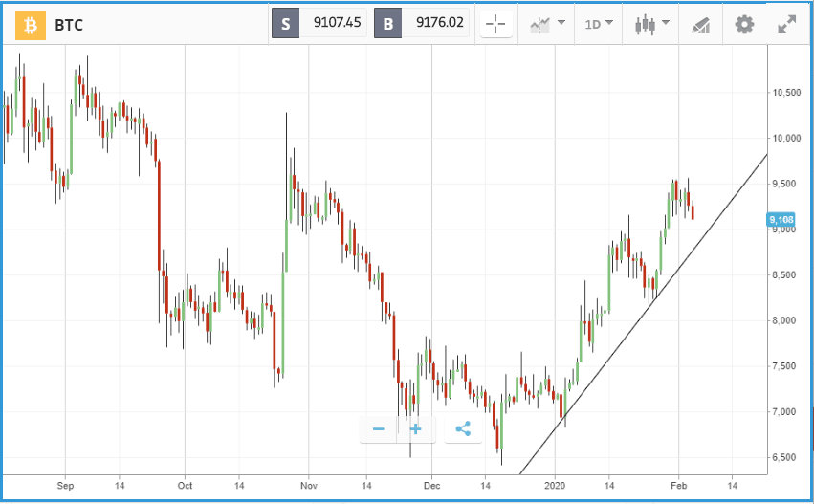Click the Dec date axis label

pos(431,486)
